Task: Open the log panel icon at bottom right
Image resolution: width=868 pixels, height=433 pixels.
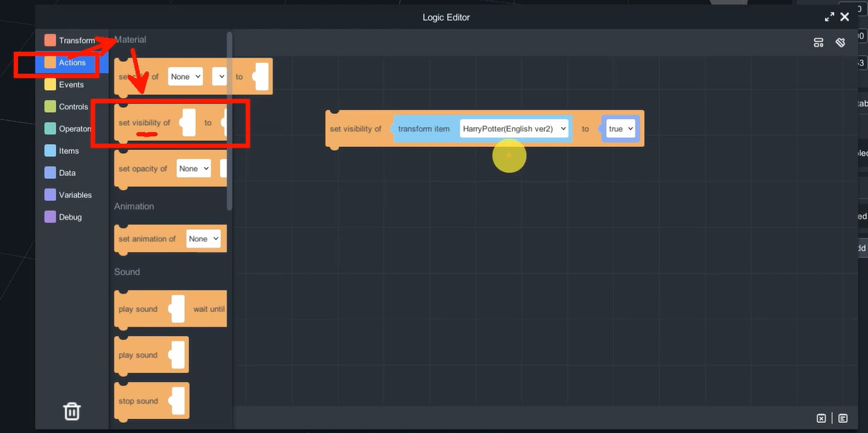Action: click(x=843, y=418)
